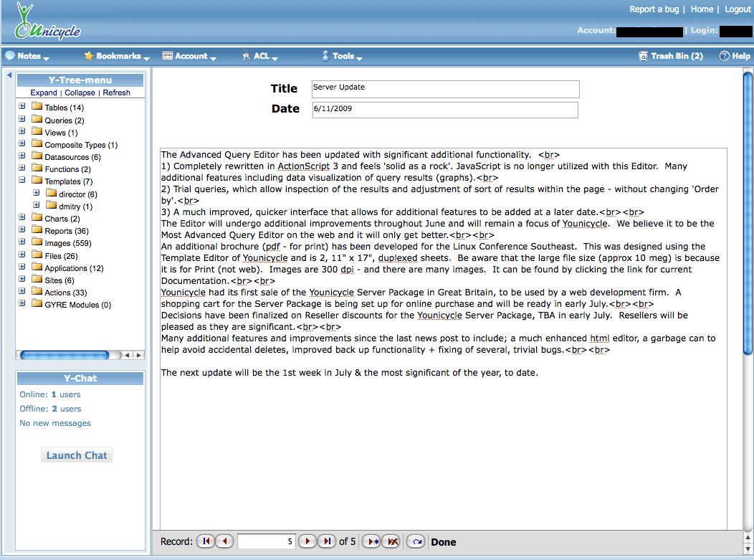Collapse the Templates tree node
754x560 pixels.
(x=22, y=181)
